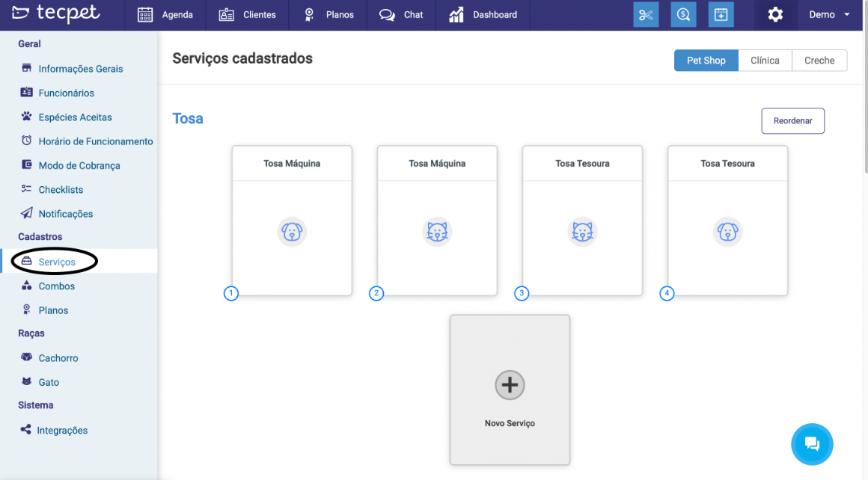Screen dimensions: 868x480
Task: Open Agenda in the top navigation
Action: coord(166,15)
